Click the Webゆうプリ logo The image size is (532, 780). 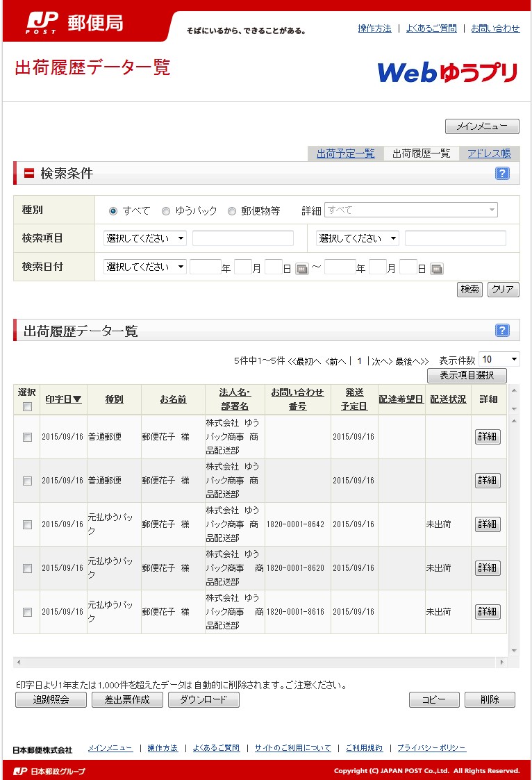click(447, 72)
